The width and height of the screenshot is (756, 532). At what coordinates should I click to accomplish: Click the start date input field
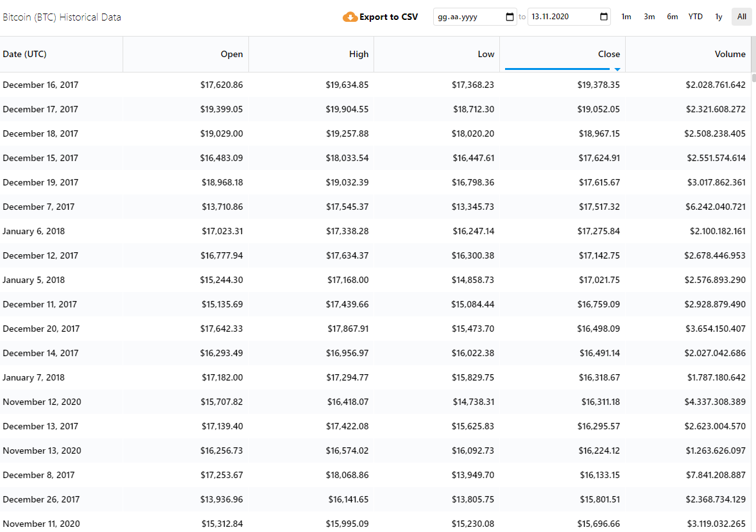(468, 17)
